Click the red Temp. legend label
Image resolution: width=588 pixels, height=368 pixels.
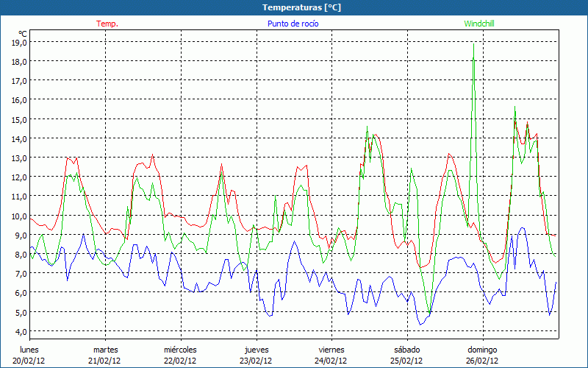click(x=107, y=24)
